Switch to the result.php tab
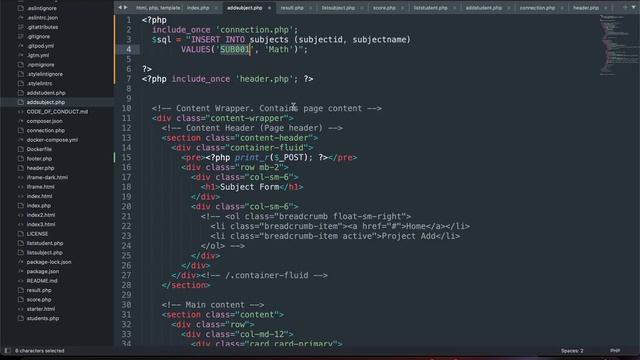This screenshot has width=640, height=360. [x=292, y=8]
